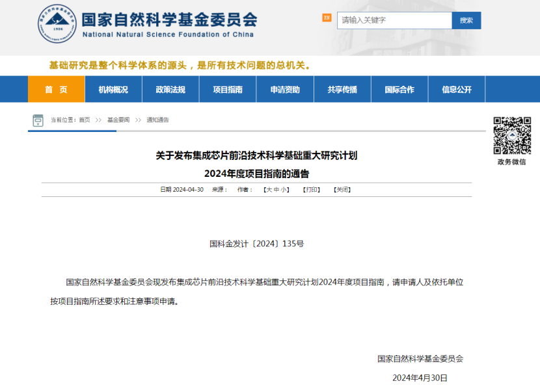
Task: Click 通知通告 breadcrumb link
Action: 157,120
